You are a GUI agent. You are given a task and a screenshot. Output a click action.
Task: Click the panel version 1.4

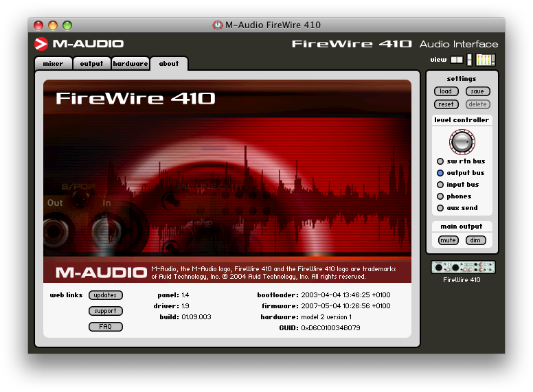coord(185,295)
